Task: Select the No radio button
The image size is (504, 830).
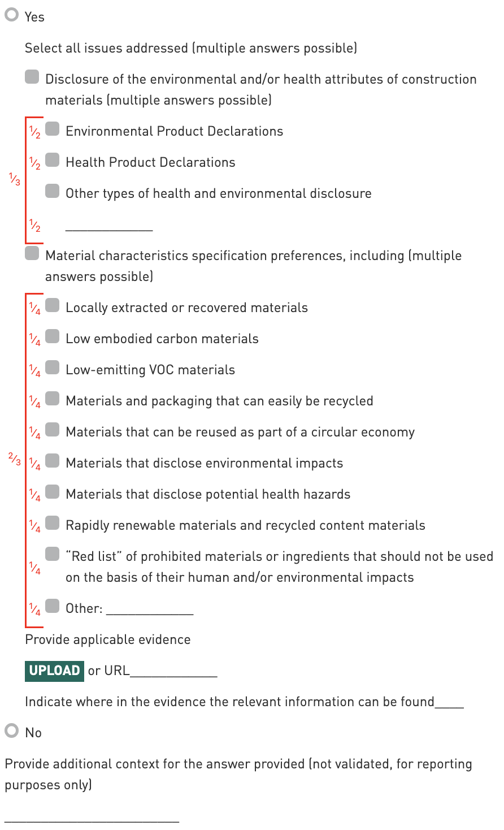Action: tap(12, 730)
